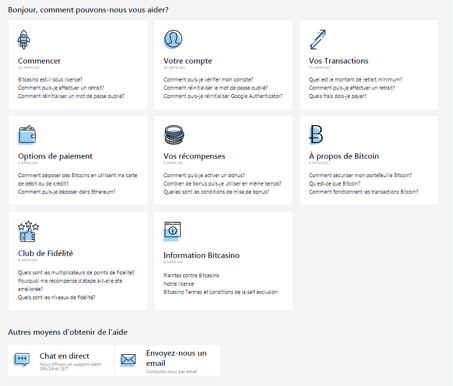The image size is (453, 386).
Task: Open "Comment puis-je vérifier mon compte?" article
Action: point(208,80)
